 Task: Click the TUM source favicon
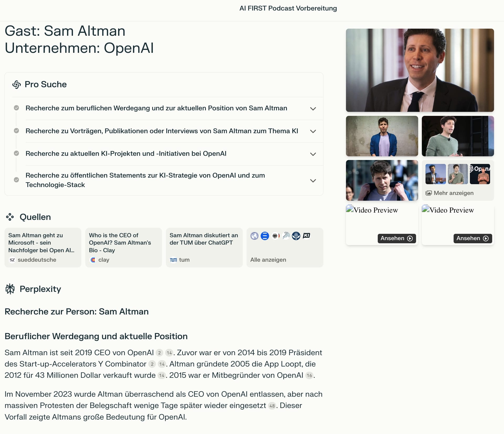click(173, 260)
